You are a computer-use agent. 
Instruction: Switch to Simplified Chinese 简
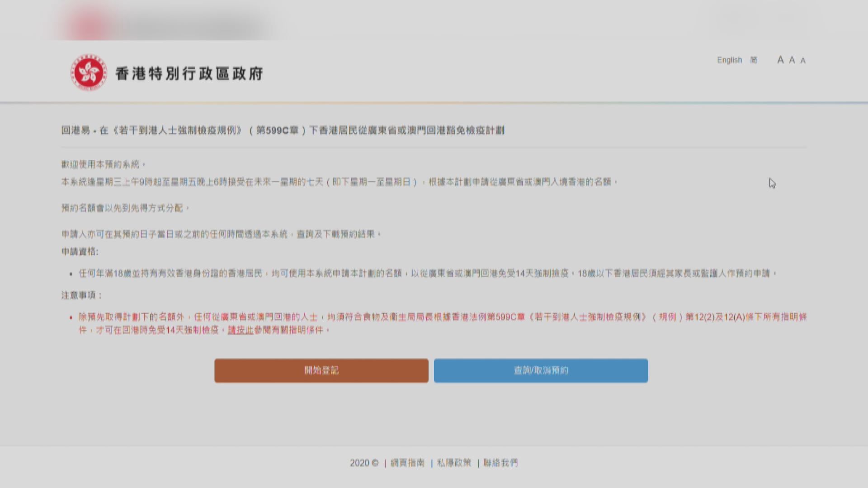click(754, 60)
